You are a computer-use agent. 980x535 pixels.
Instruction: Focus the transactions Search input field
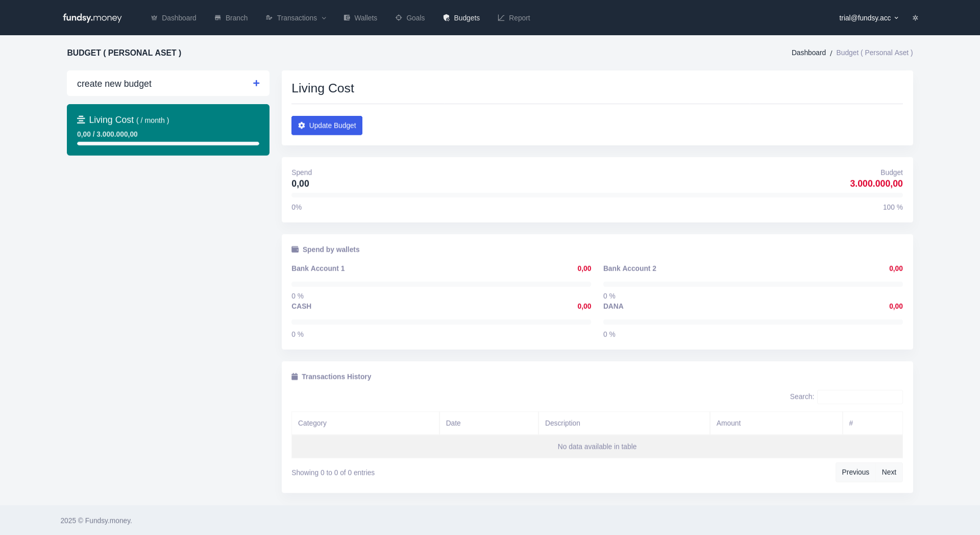[x=860, y=397]
